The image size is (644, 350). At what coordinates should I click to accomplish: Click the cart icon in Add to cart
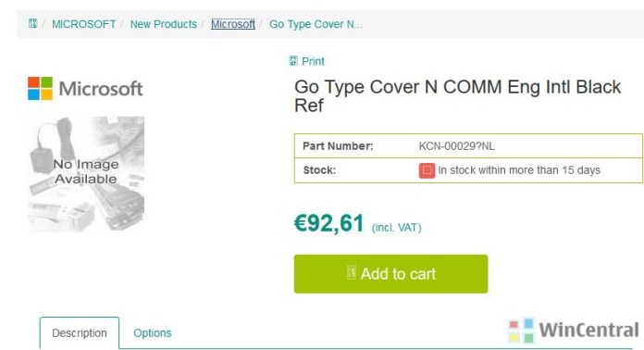coord(352,272)
